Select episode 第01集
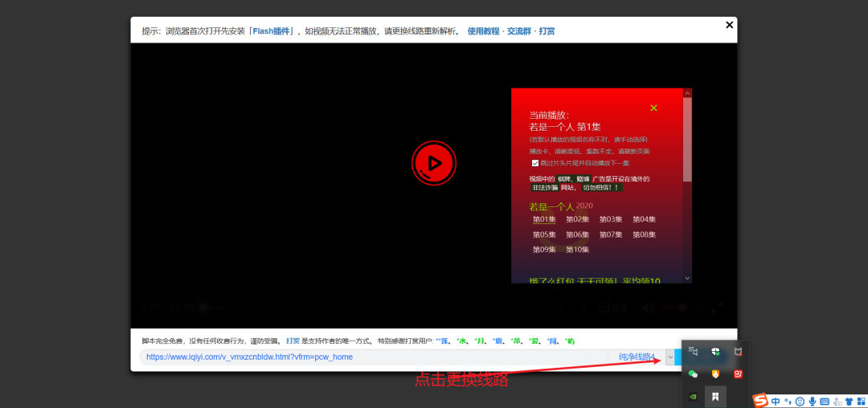 [x=544, y=219]
